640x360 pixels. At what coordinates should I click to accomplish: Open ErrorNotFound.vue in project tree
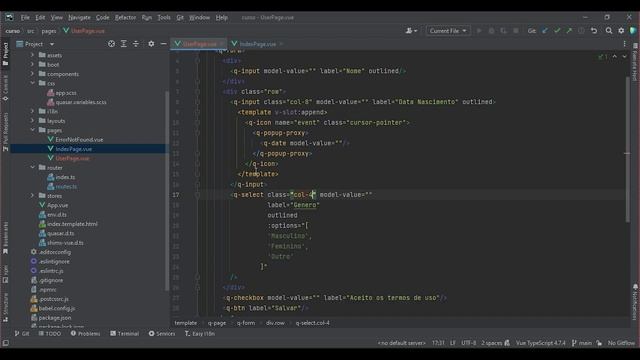point(79,139)
